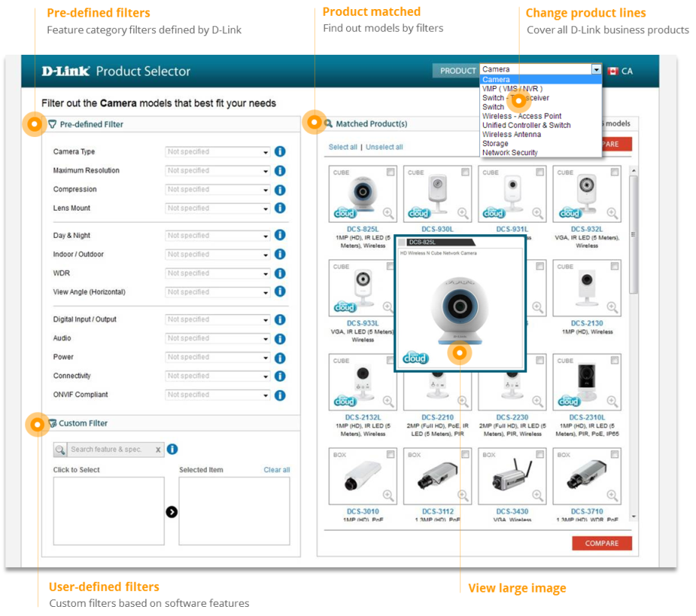The width and height of the screenshot is (696, 616).
Task: Zoom the DCS-2132L product image
Action: point(388,402)
